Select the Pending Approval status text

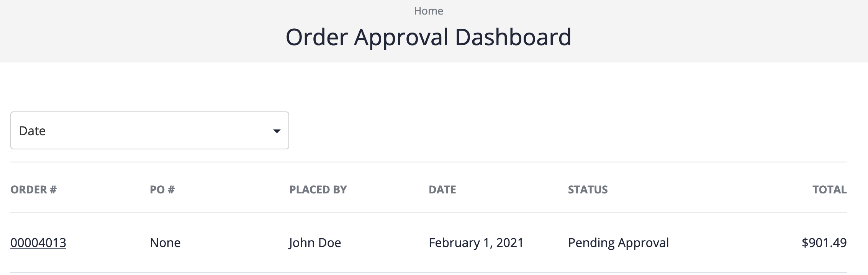[x=618, y=242]
